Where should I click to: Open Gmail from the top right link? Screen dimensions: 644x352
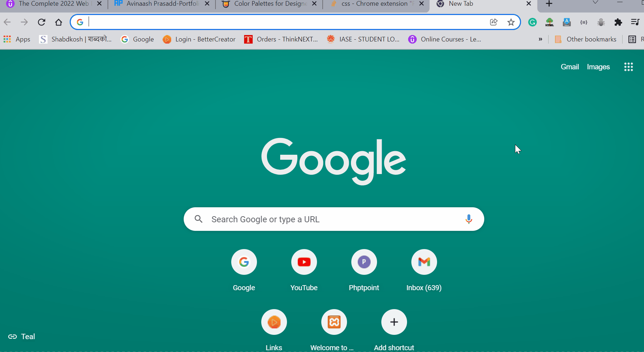click(x=569, y=66)
